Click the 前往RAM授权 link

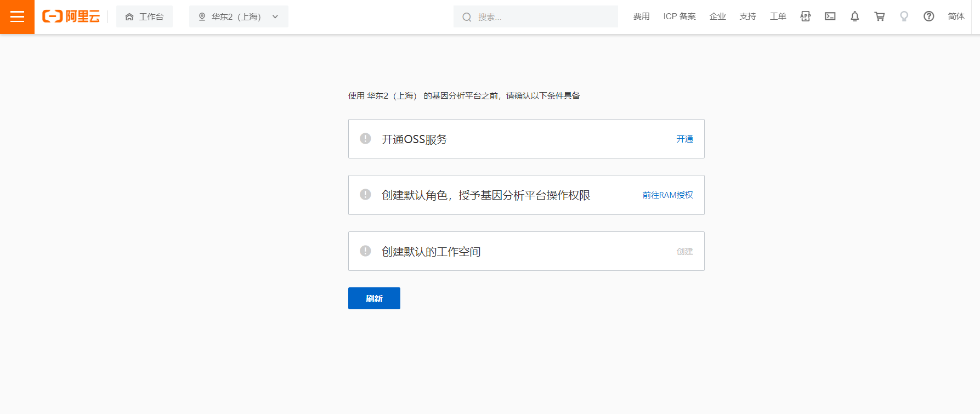(667, 195)
